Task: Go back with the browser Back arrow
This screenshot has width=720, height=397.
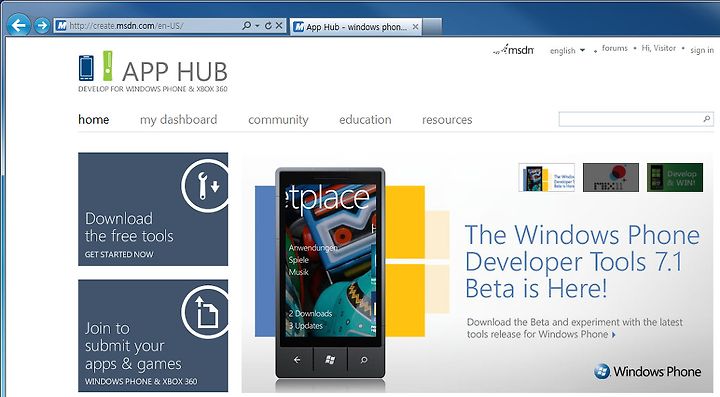Action: click(18, 25)
